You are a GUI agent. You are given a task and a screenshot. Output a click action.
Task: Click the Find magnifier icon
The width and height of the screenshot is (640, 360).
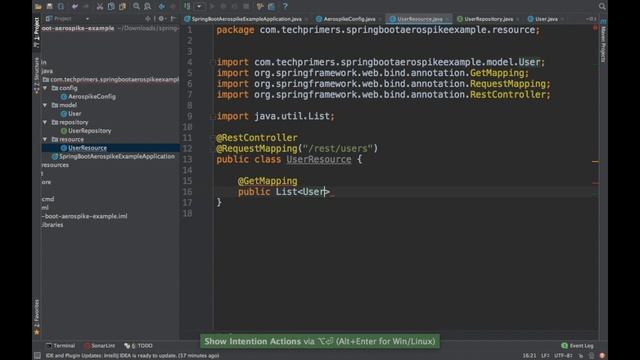[x=136, y=6]
